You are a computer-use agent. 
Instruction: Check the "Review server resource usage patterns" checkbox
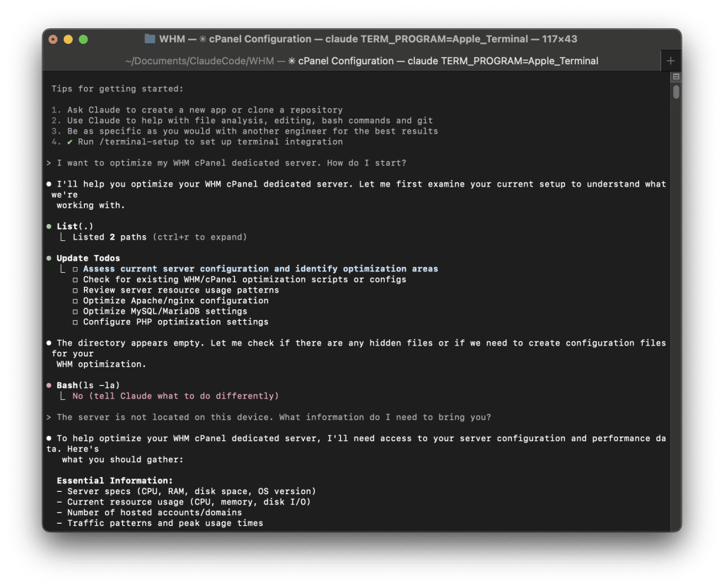click(x=75, y=290)
